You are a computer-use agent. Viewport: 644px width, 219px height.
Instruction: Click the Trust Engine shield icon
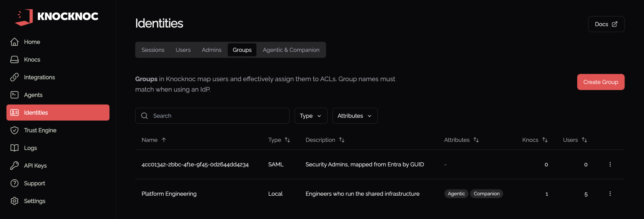click(15, 130)
